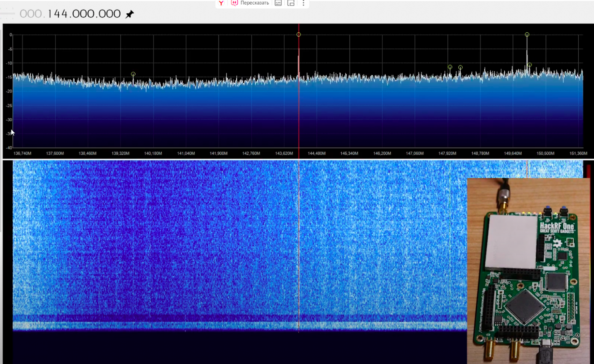This screenshot has width=594, height=364.
Task: Select the peak marker atop the red tuning line
Action: pyautogui.click(x=299, y=35)
